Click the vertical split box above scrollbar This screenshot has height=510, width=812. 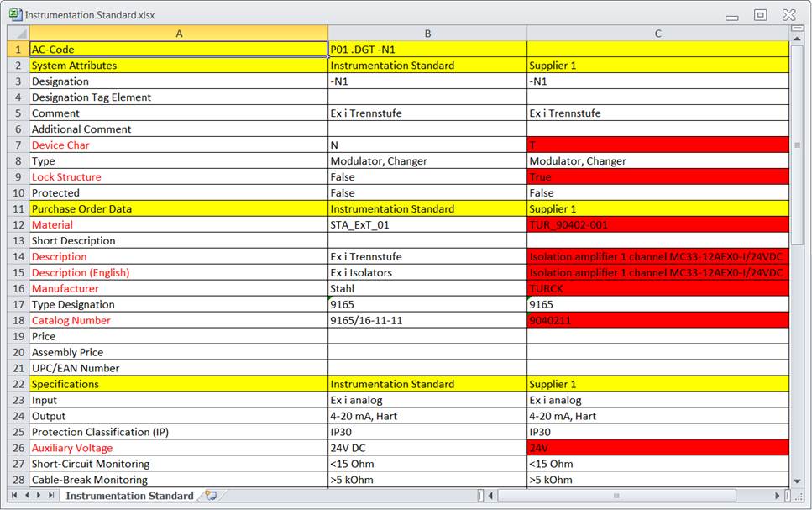point(798,29)
